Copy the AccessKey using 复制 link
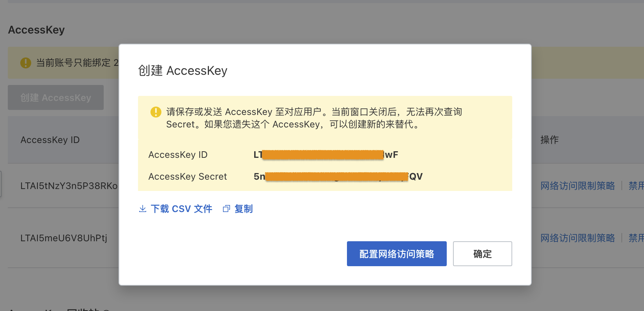This screenshot has height=311, width=644. pyautogui.click(x=244, y=209)
